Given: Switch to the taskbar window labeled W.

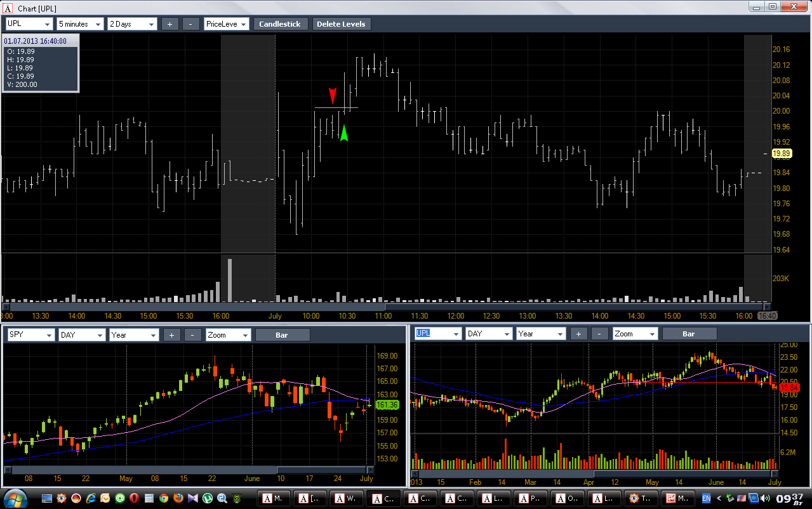Looking at the screenshot, I should coord(347,499).
